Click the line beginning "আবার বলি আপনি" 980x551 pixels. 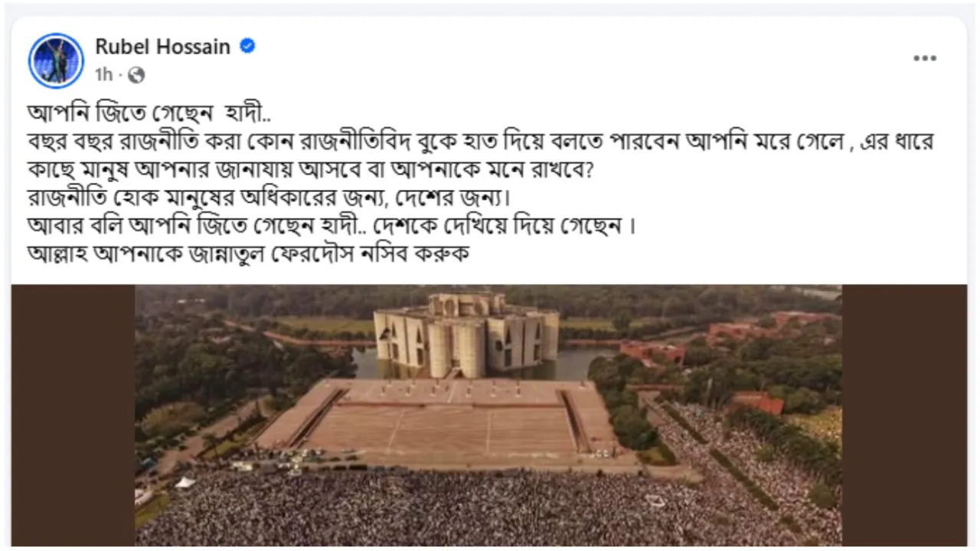pyautogui.click(x=332, y=227)
